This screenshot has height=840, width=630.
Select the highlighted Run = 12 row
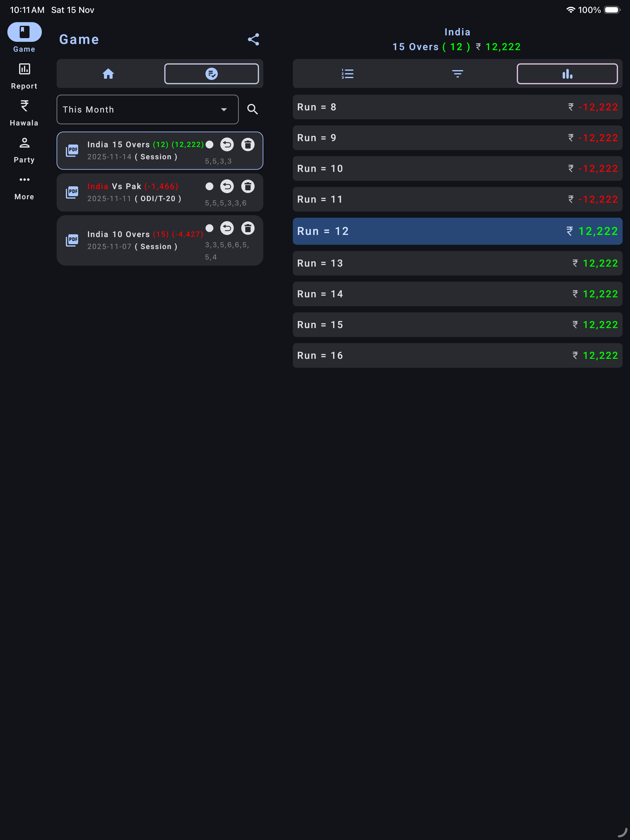coord(457,231)
